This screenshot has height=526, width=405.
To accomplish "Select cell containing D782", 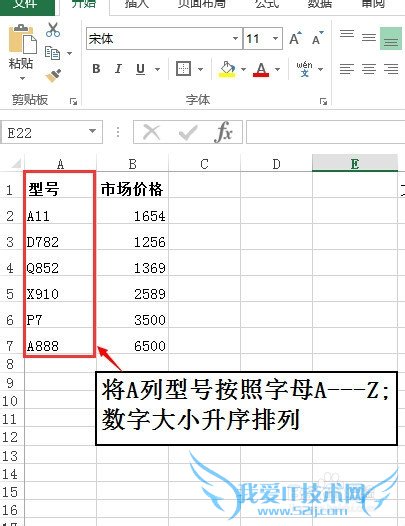I will click(x=60, y=237).
